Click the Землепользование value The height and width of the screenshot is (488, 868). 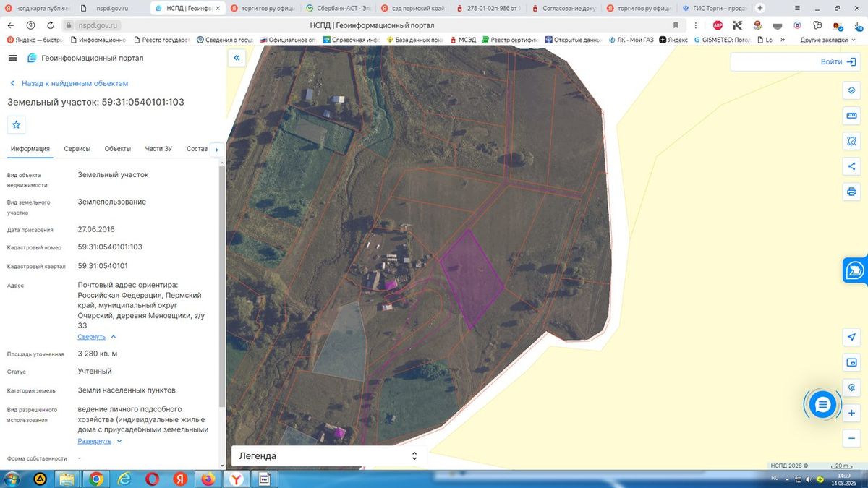(112, 202)
